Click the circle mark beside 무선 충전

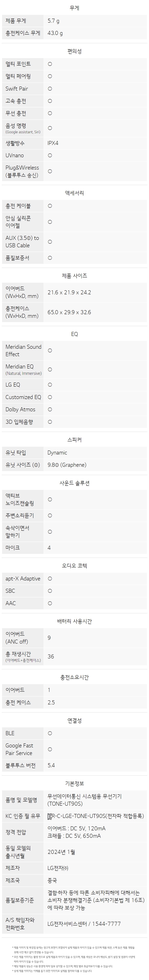(50, 113)
